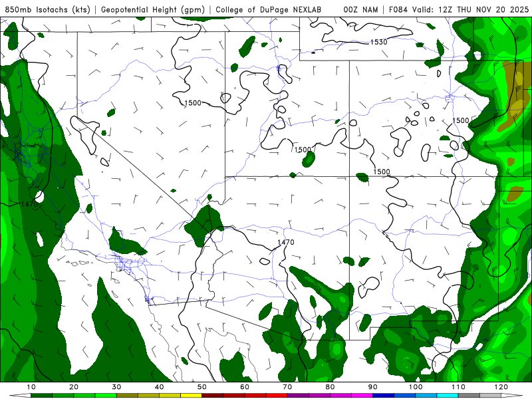Screen dimensions: 532x399
Task: Click the 'F084 Valid: 12Z THU NOV 20 2025' text
Action: coord(459,10)
